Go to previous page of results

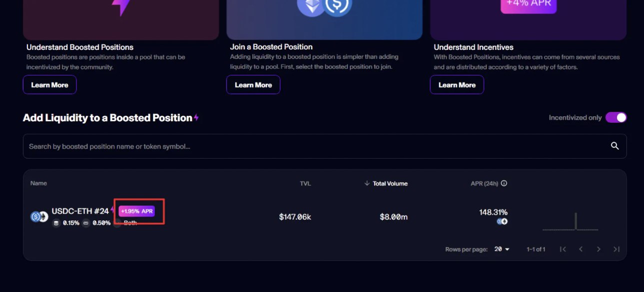tap(581, 249)
